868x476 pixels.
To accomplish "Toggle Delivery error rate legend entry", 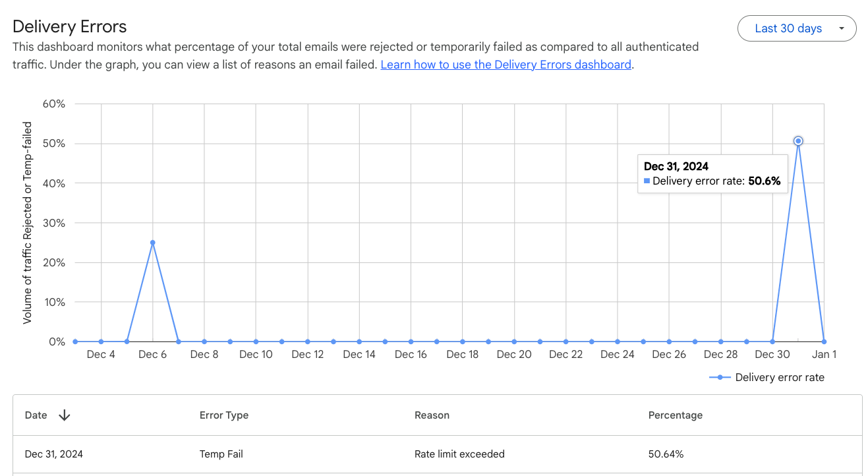I will point(767,377).
